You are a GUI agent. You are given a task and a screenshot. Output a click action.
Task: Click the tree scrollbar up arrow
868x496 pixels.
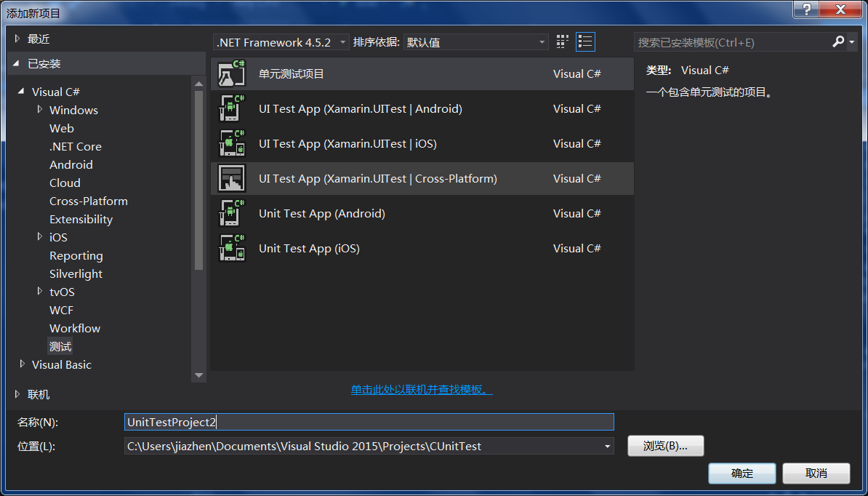tap(198, 84)
